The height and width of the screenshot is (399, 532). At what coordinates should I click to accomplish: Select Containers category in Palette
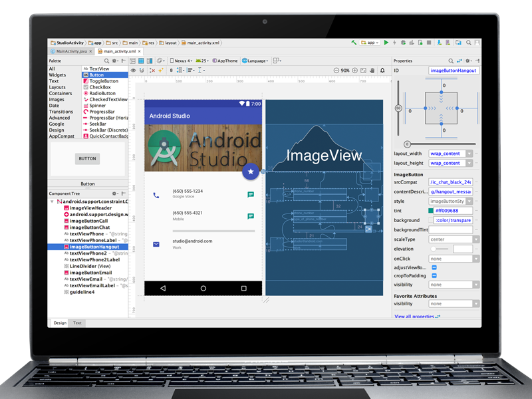[61, 93]
